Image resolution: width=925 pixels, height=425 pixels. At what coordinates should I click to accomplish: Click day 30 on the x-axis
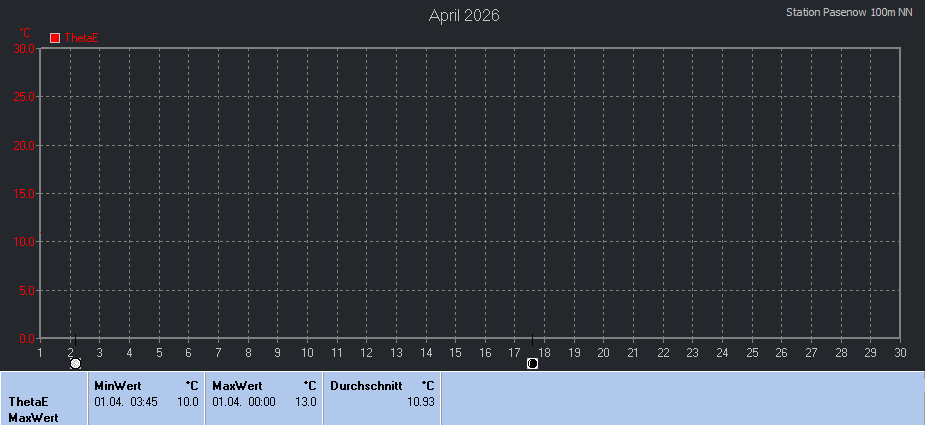[900, 352]
